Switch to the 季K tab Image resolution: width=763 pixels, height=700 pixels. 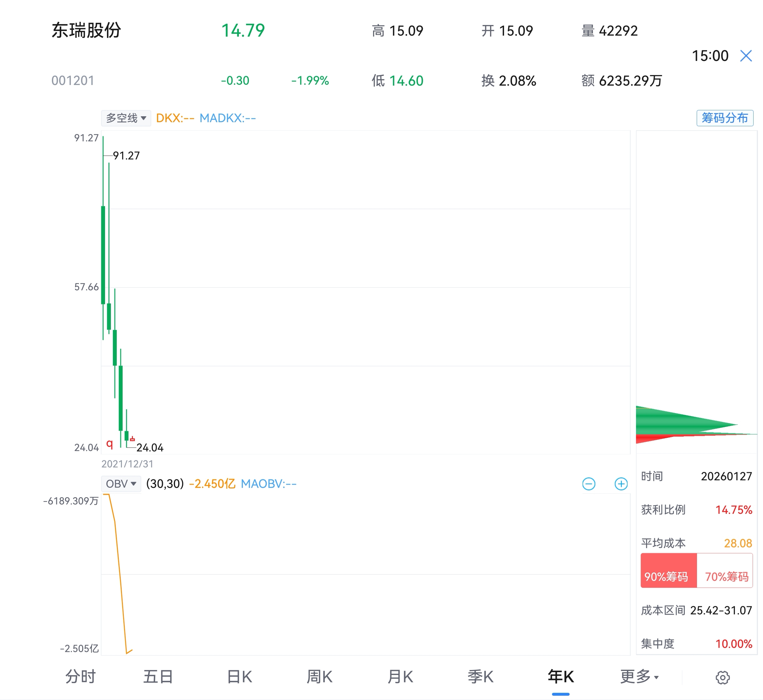point(480,677)
